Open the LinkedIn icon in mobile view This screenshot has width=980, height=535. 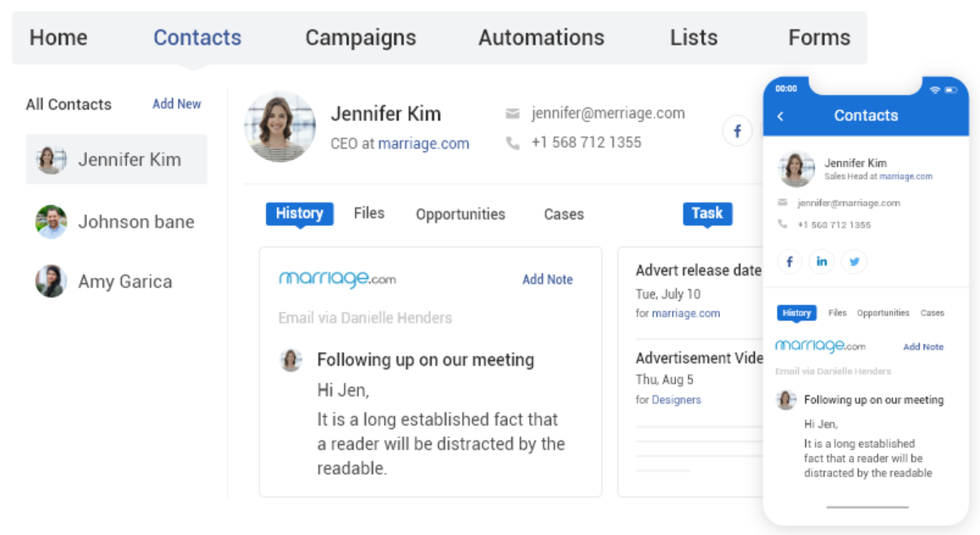[x=822, y=261]
